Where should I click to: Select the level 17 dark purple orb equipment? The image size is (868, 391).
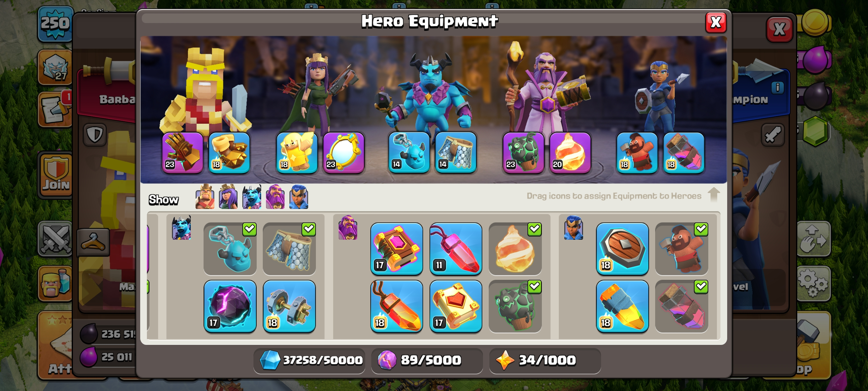(x=230, y=306)
